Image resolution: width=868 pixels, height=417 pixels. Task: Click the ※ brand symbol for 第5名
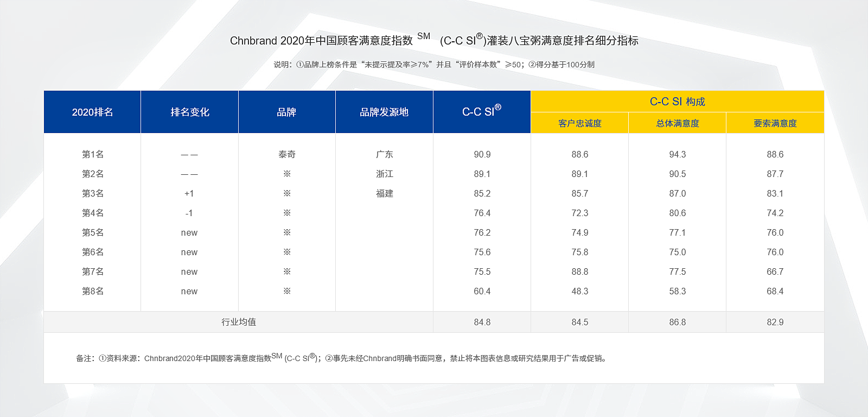(287, 232)
